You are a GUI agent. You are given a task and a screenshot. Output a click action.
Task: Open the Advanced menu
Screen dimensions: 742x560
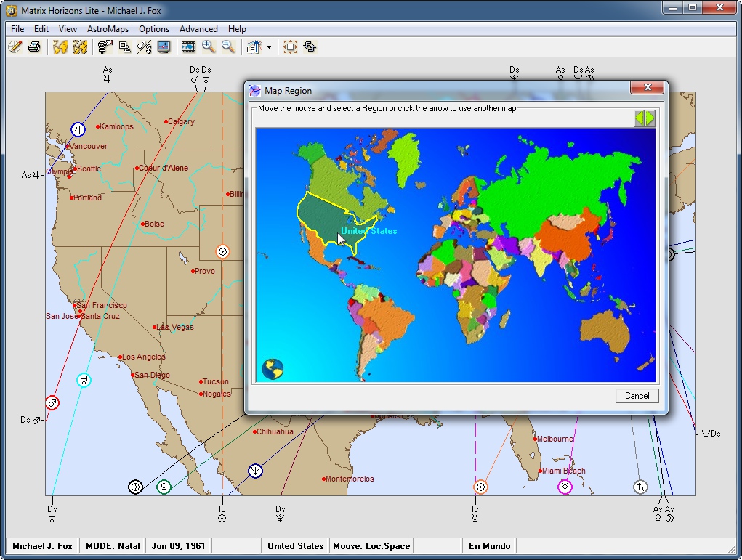(198, 29)
